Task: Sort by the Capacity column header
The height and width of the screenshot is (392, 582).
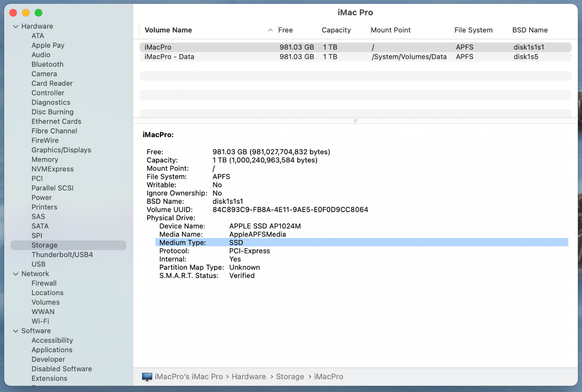Action: point(336,30)
